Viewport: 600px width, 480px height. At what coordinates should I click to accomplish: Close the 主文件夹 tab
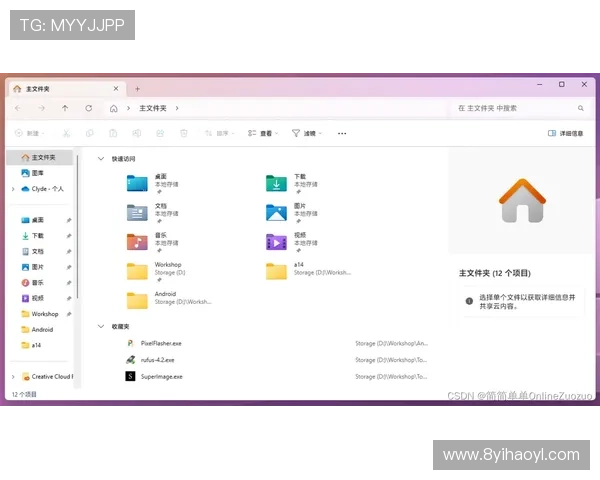pyautogui.click(x=116, y=89)
